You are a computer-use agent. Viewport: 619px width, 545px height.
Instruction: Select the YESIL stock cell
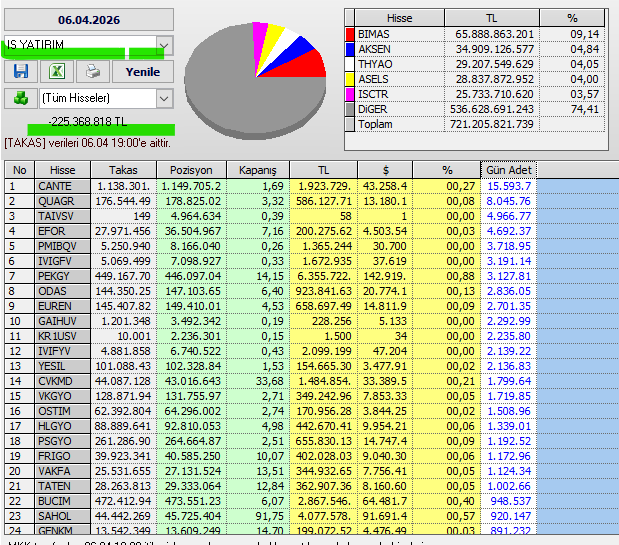pos(62,366)
